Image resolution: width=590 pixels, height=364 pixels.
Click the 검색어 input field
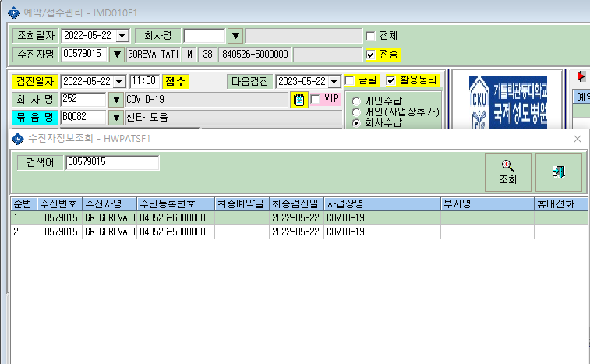112,163
